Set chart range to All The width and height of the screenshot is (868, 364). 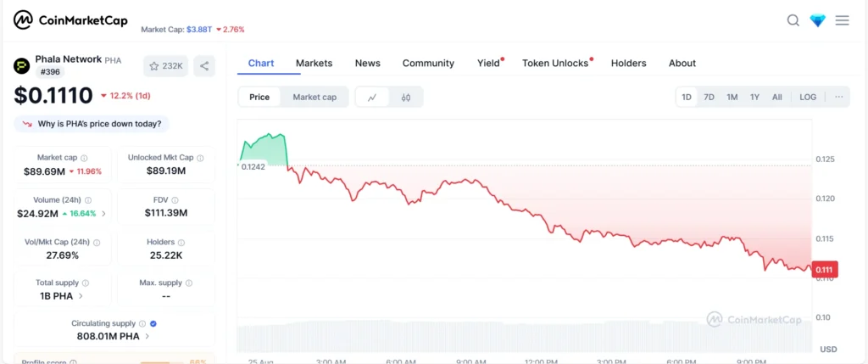coord(777,97)
